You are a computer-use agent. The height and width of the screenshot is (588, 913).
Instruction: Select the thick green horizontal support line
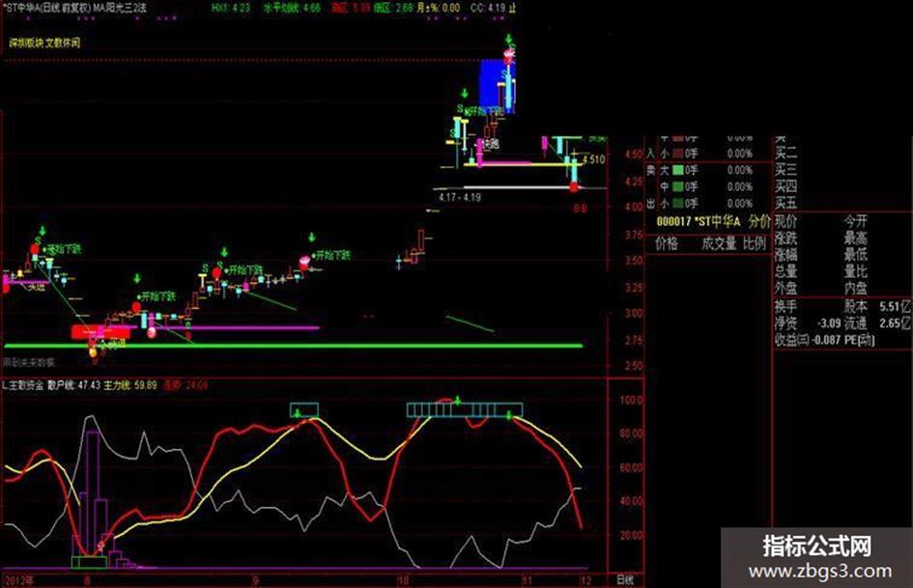click(293, 346)
